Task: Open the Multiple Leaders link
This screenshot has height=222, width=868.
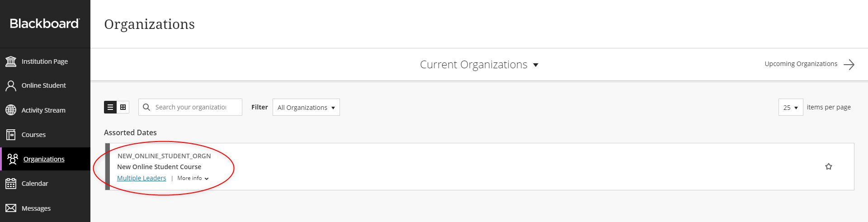Action: pyautogui.click(x=142, y=178)
